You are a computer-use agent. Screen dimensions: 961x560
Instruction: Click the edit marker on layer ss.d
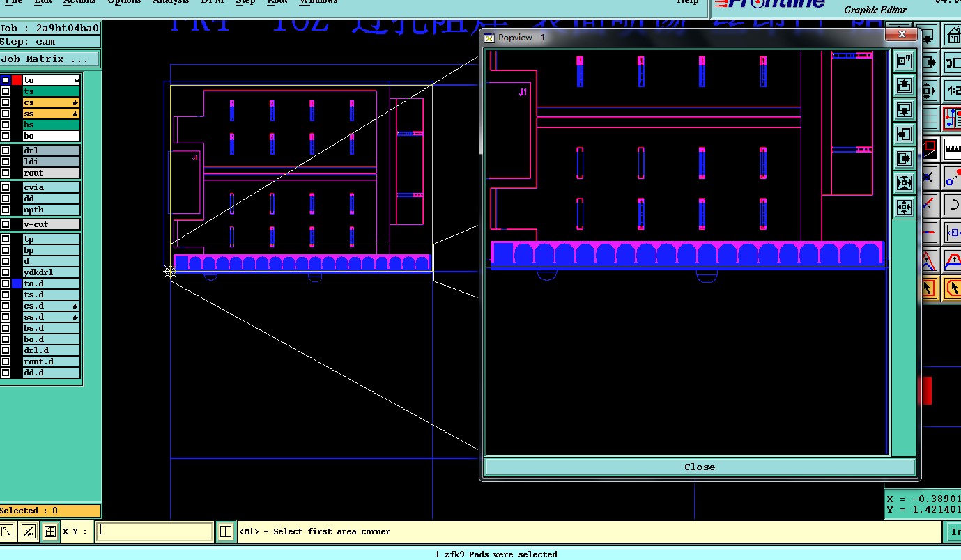[x=75, y=317]
